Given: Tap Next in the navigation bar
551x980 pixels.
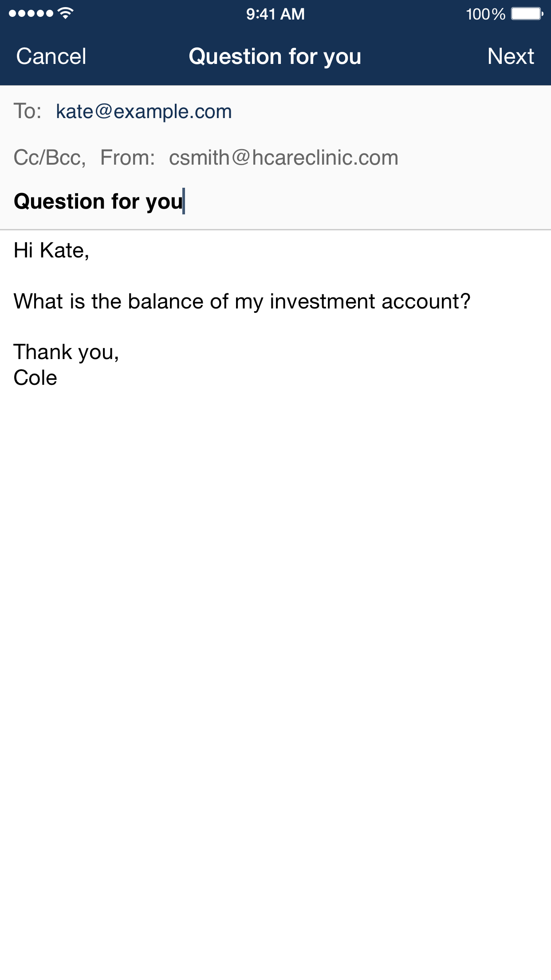Looking at the screenshot, I should (x=511, y=56).
